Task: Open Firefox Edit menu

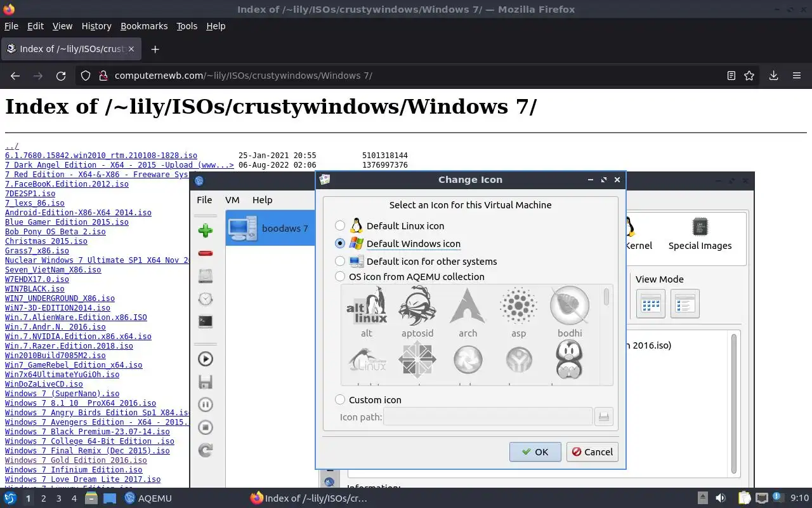Action: [36, 26]
